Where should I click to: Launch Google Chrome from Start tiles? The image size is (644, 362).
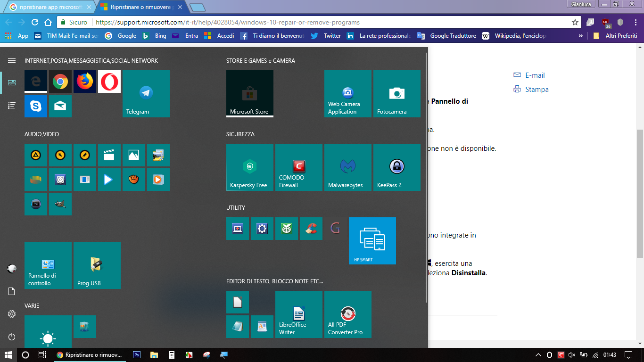pyautogui.click(x=60, y=82)
